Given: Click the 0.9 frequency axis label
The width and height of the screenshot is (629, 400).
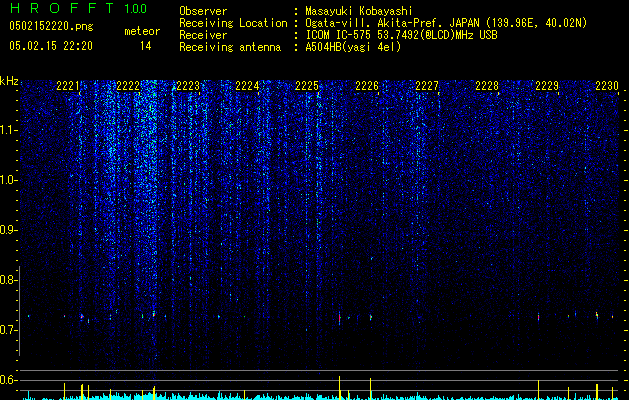Looking at the screenshot, I should (x=7, y=230).
